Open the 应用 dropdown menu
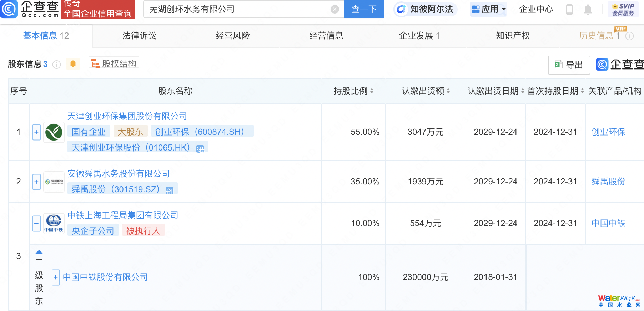The height and width of the screenshot is (311, 644). (x=488, y=9)
